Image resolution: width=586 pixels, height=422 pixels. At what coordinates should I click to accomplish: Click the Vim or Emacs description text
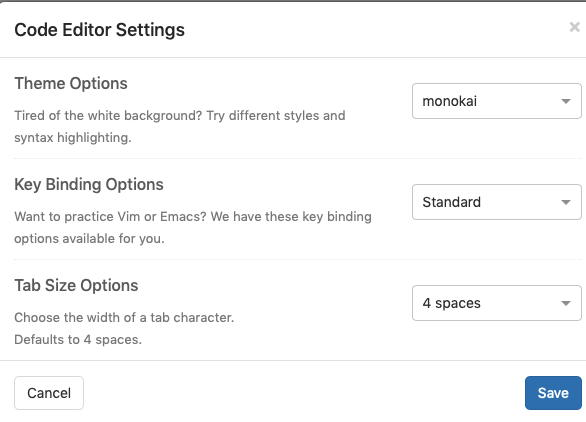(193, 228)
